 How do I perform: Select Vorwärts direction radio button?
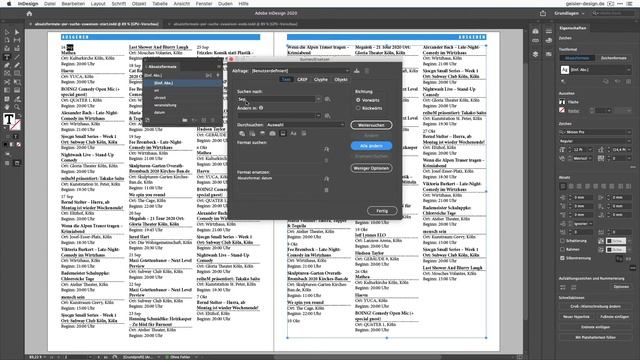coord(358,100)
